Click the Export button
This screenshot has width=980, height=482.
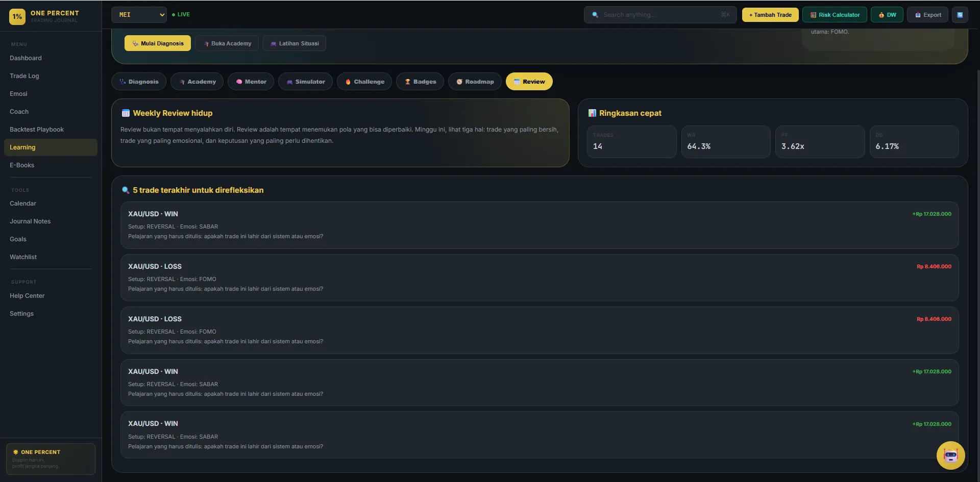(x=928, y=15)
